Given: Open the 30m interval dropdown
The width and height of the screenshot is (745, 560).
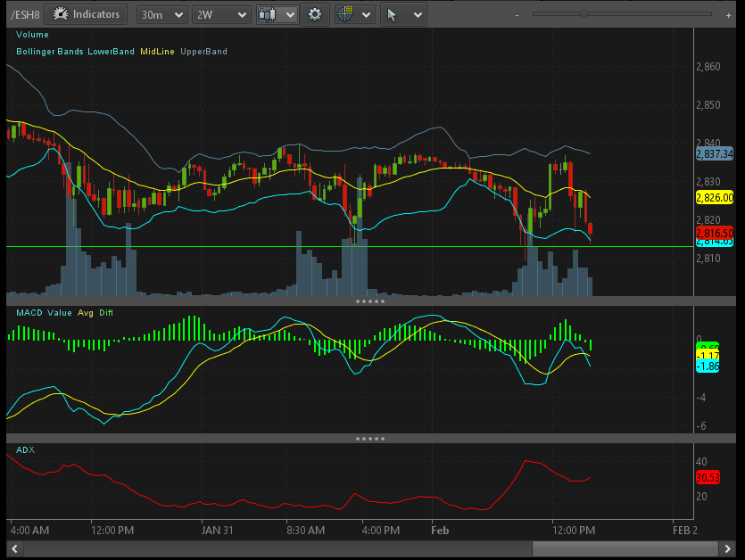Looking at the screenshot, I should [162, 14].
